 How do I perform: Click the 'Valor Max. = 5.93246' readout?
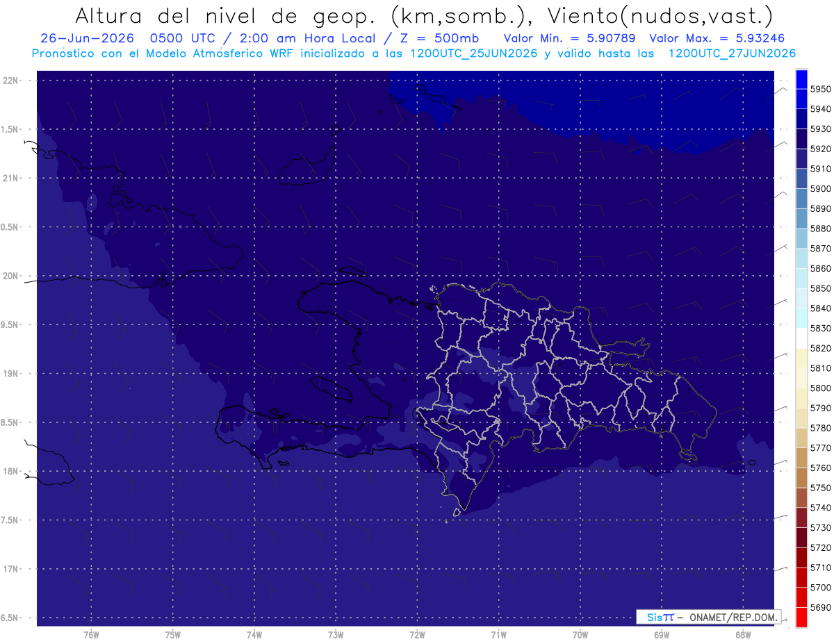pyautogui.click(x=717, y=38)
